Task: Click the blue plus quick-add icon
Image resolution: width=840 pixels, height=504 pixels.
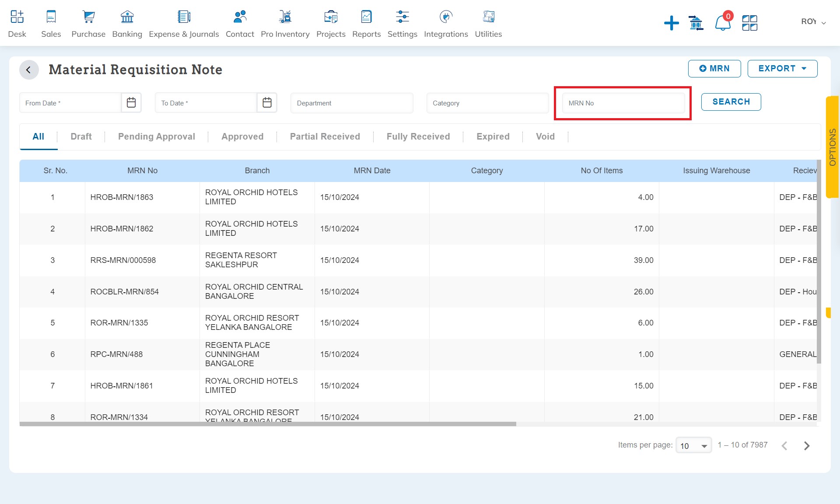Action: click(x=671, y=23)
